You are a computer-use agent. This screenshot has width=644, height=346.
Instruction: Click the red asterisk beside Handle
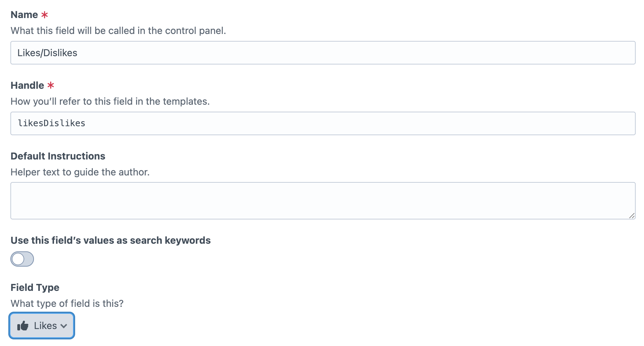pos(51,85)
